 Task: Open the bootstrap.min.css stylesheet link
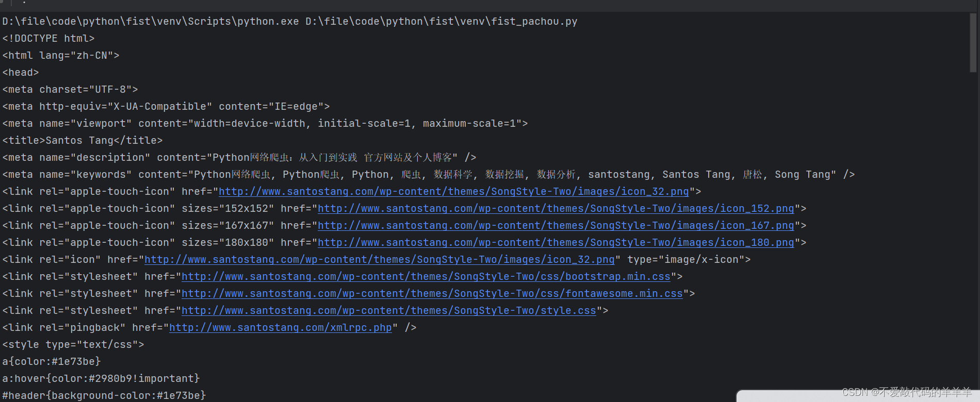click(x=426, y=277)
